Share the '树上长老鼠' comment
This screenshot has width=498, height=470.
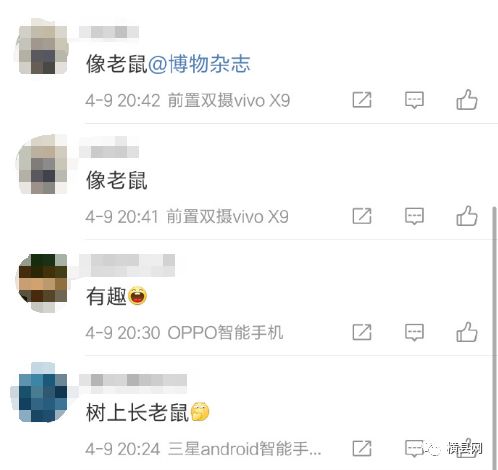pyautogui.click(x=362, y=448)
